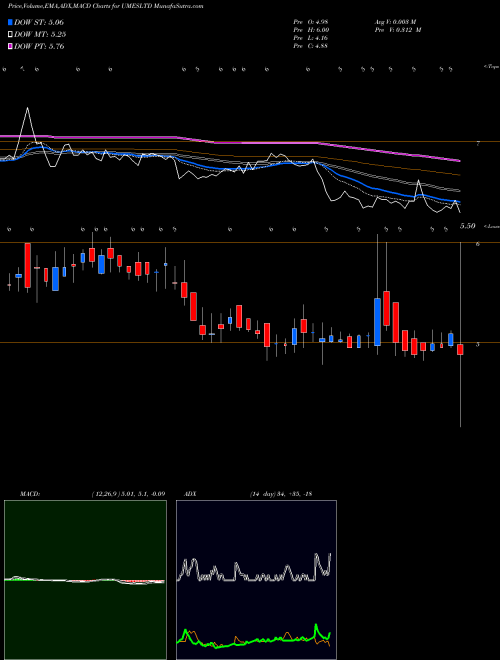Click the MACD '(12,26,9) 5.01, 5.1, -0.09' values
The image size is (500, 660).
click(128, 494)
